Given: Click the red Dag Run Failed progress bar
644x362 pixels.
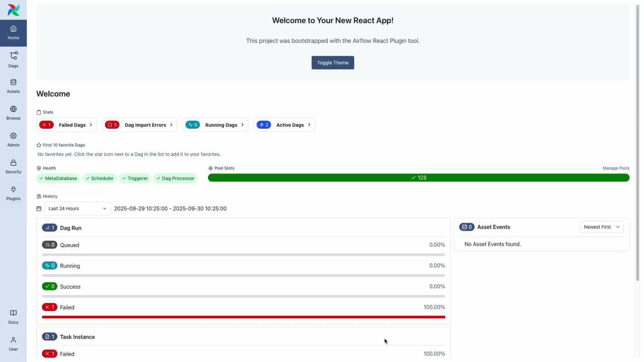Looking at the screenshot, I should point(244,317).
